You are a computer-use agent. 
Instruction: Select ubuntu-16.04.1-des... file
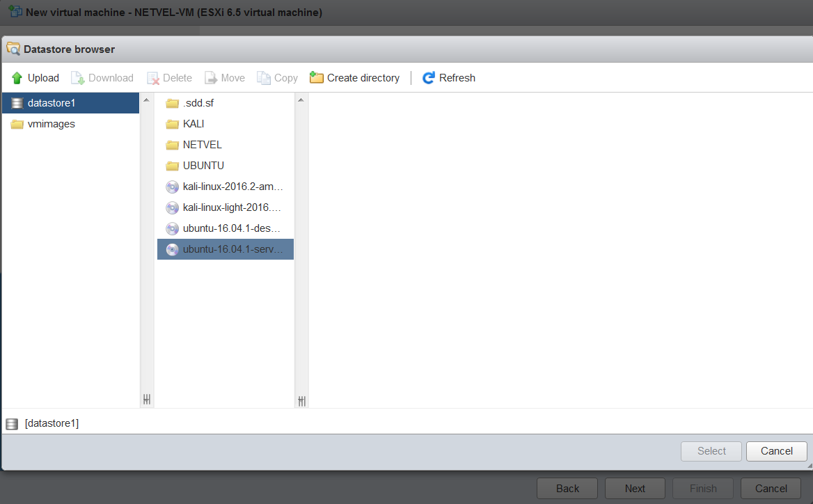[226, 228]
